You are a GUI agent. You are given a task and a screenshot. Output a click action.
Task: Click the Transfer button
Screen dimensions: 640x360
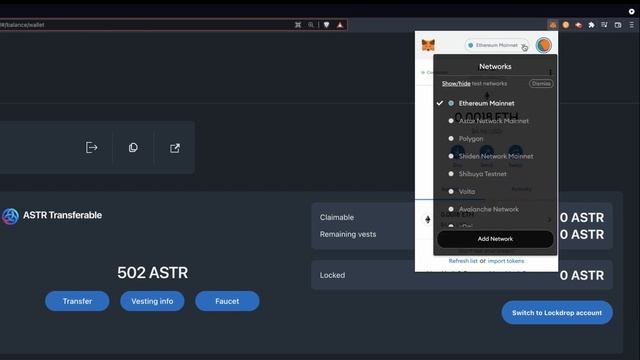point(77,301)
